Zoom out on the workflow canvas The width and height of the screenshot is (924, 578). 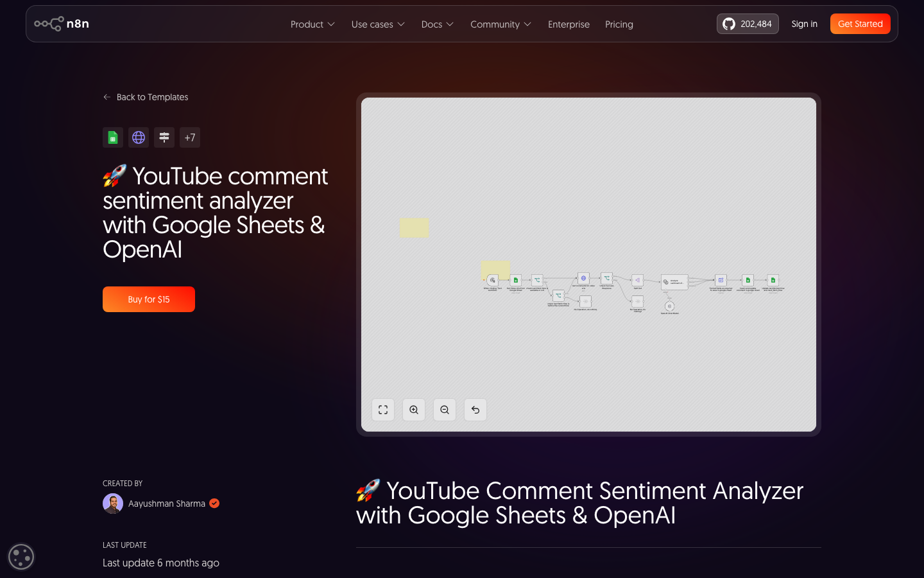[x=445, y=410]
